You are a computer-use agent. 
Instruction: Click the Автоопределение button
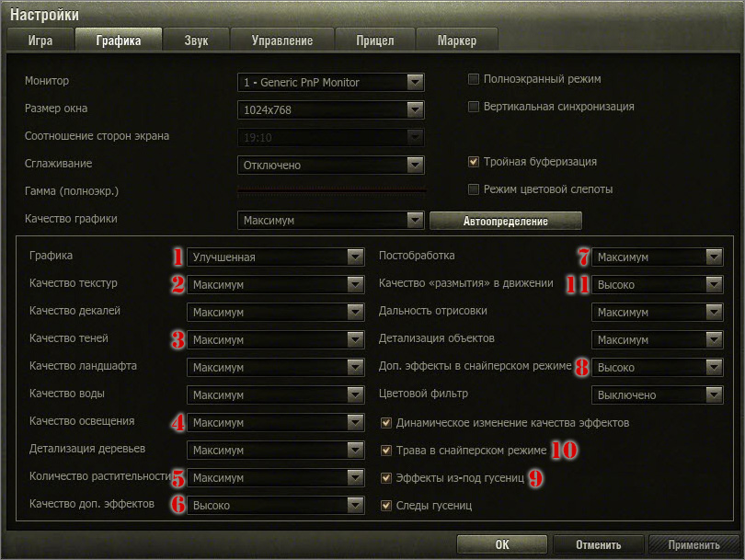tap(506, 221)
